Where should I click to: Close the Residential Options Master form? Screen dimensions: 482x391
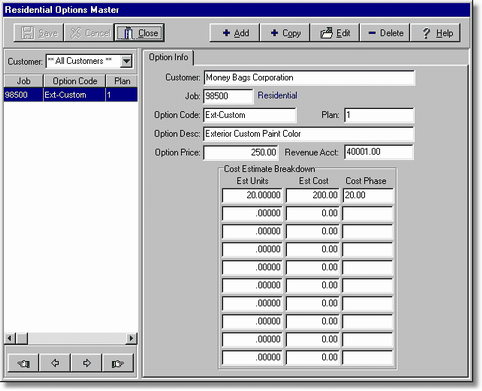(x=139, y=33)
